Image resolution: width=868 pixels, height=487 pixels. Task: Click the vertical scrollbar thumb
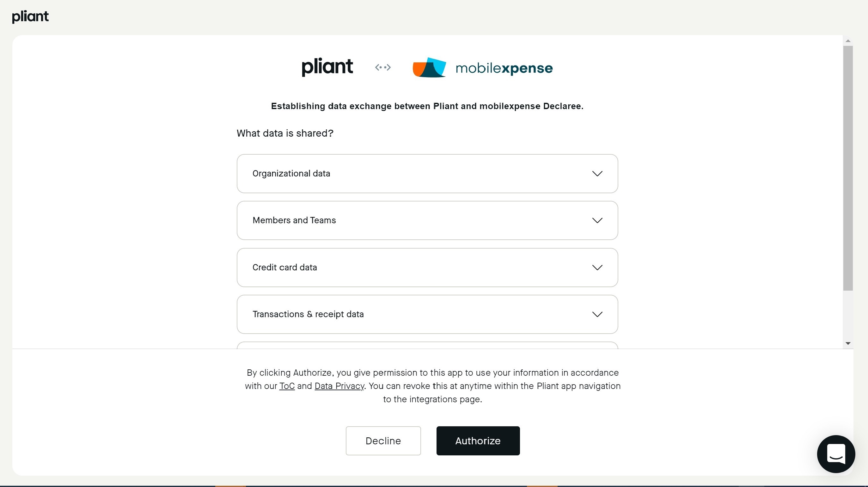(848, 168)
